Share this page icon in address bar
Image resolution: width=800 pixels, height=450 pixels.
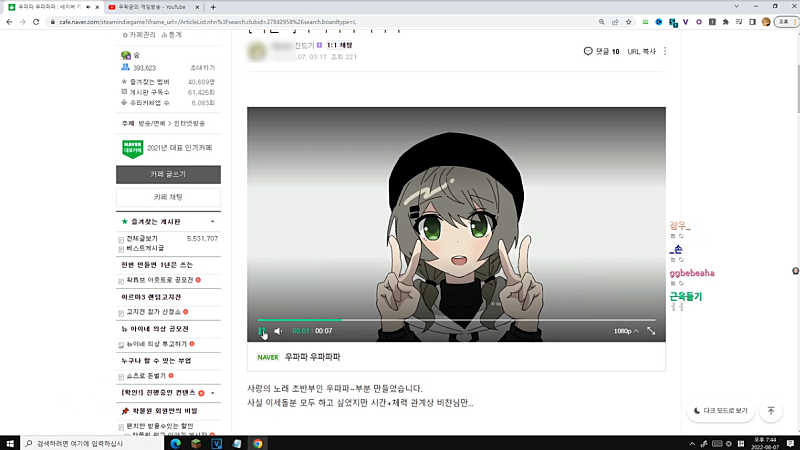(x=615, y=22)
